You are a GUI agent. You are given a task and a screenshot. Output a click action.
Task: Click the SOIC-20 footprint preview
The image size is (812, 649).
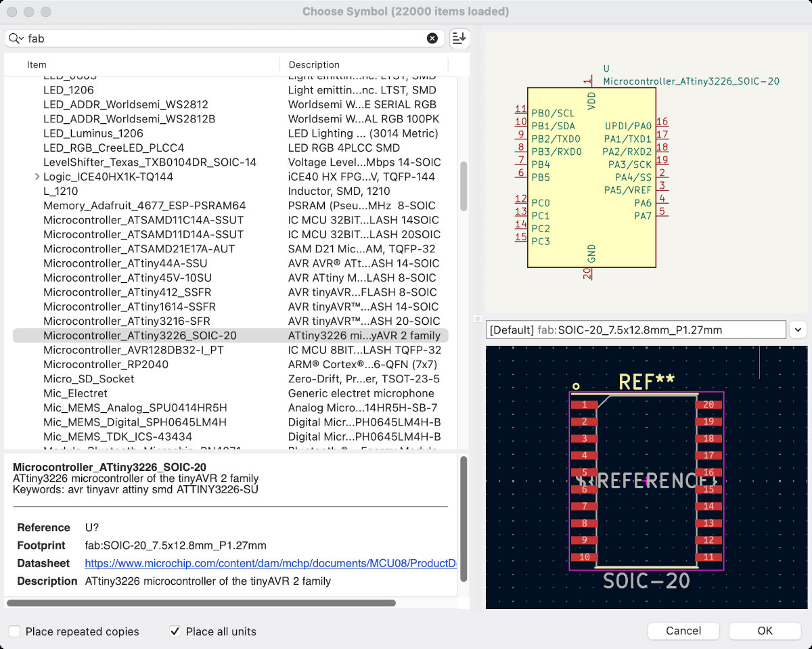(x=646, y=480)
